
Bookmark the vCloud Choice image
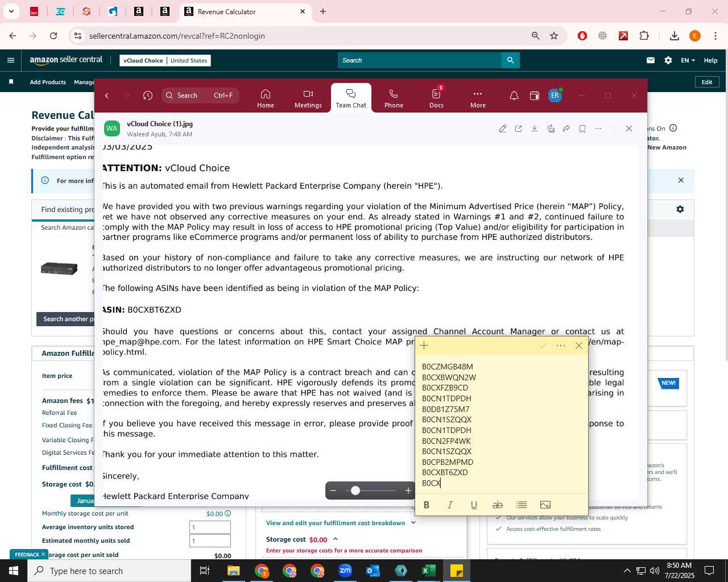tap(582, 128)
